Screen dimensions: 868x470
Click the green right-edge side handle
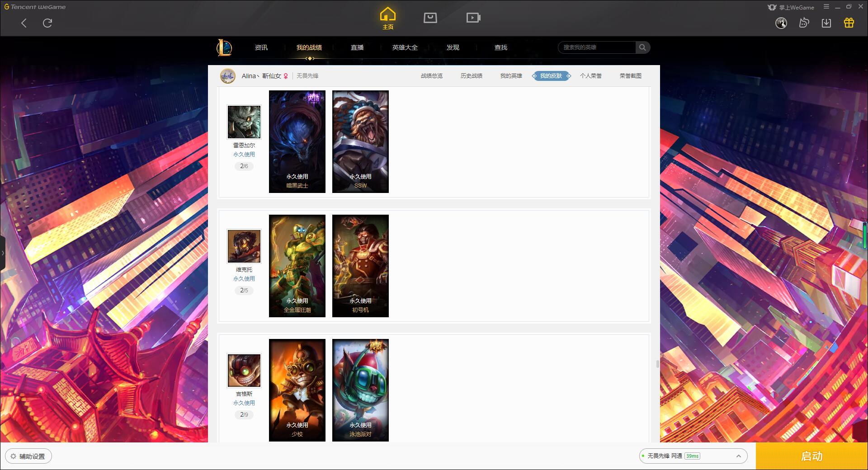[865, 235]
